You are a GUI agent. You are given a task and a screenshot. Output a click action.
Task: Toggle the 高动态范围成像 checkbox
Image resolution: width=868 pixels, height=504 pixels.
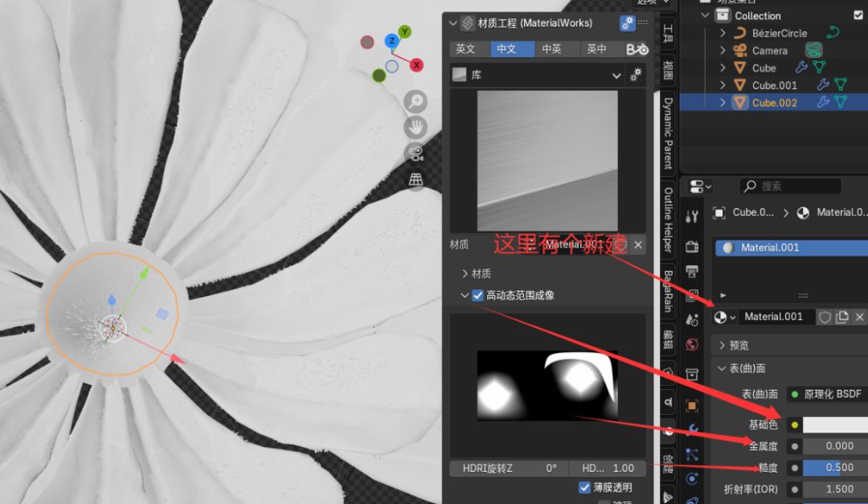477,295
